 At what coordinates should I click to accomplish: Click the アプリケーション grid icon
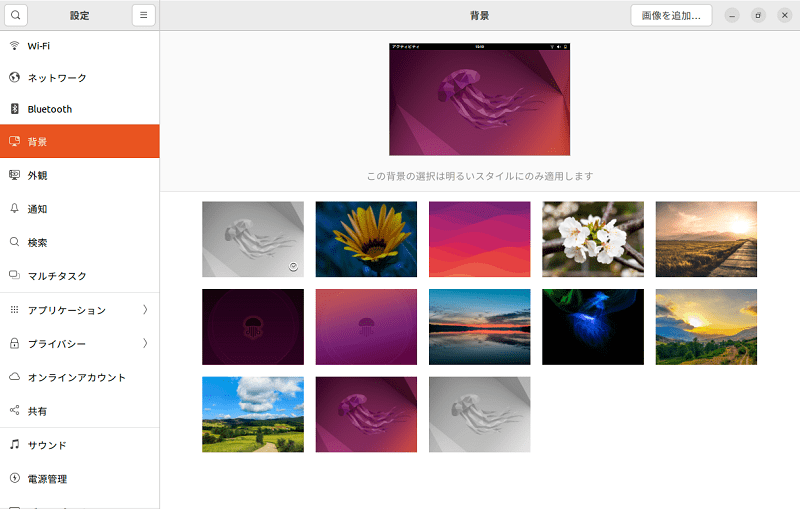[x=14, y=310]
